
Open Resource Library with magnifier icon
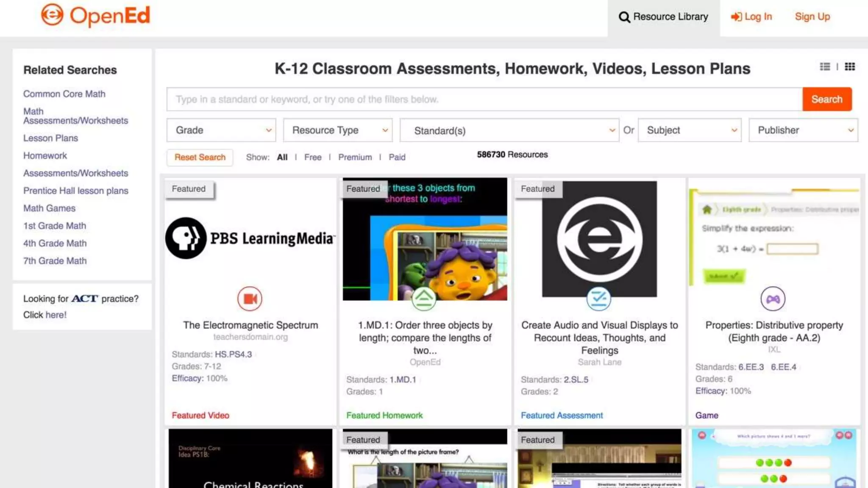[x=663, y=17]
